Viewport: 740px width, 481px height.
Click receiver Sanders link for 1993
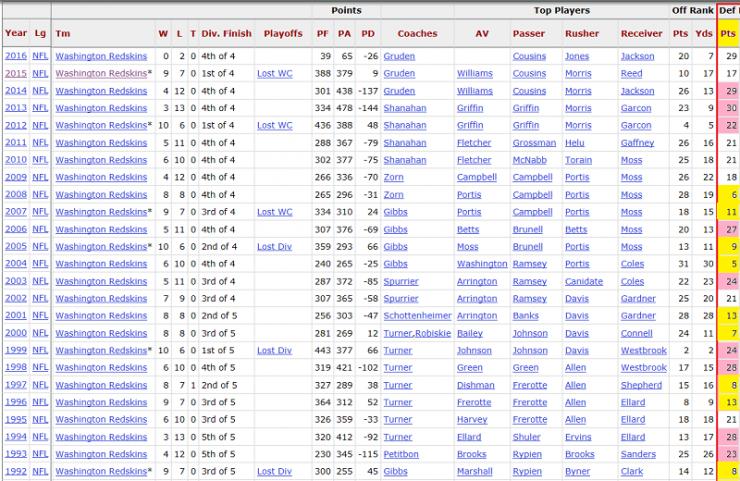(639, 454)
